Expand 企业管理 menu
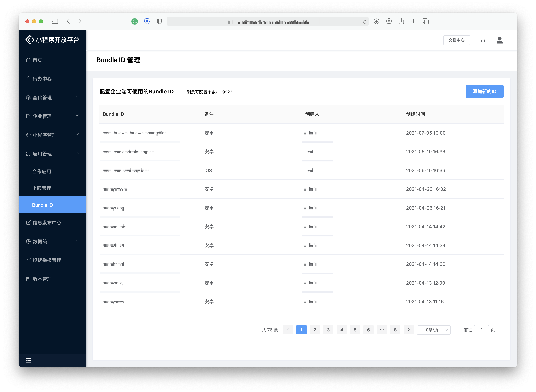The height and width of the screenshot is (392, 536). pyautogui.click(x=52, y=116)
